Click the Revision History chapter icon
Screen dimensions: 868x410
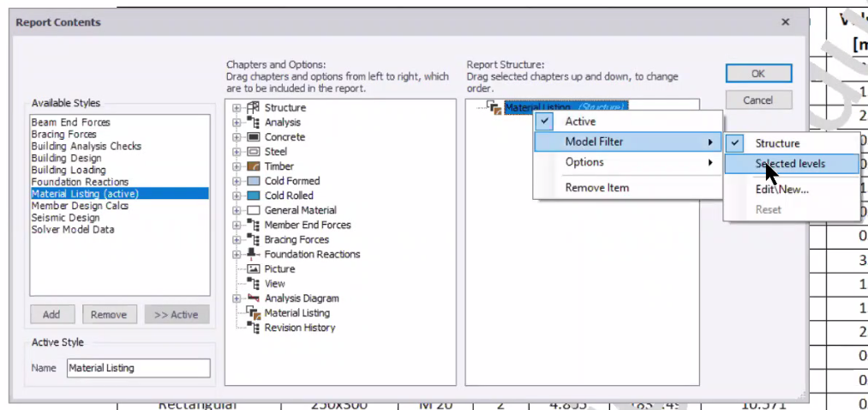(x=253, y=328)
